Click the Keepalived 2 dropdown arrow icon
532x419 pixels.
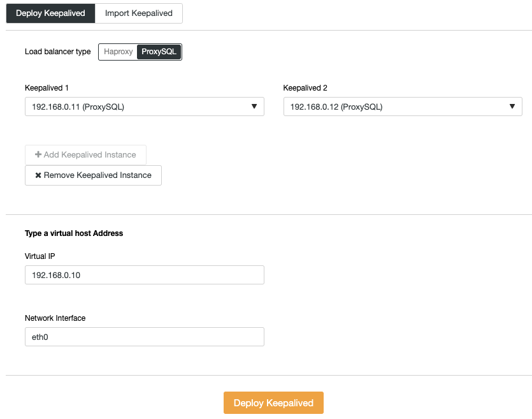tap(512, 107)
